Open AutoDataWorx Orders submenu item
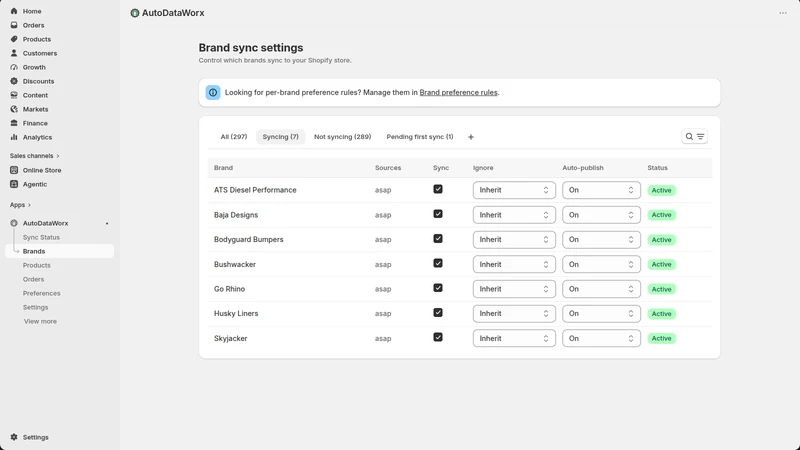The image size is (800, 450). [33, 279]
